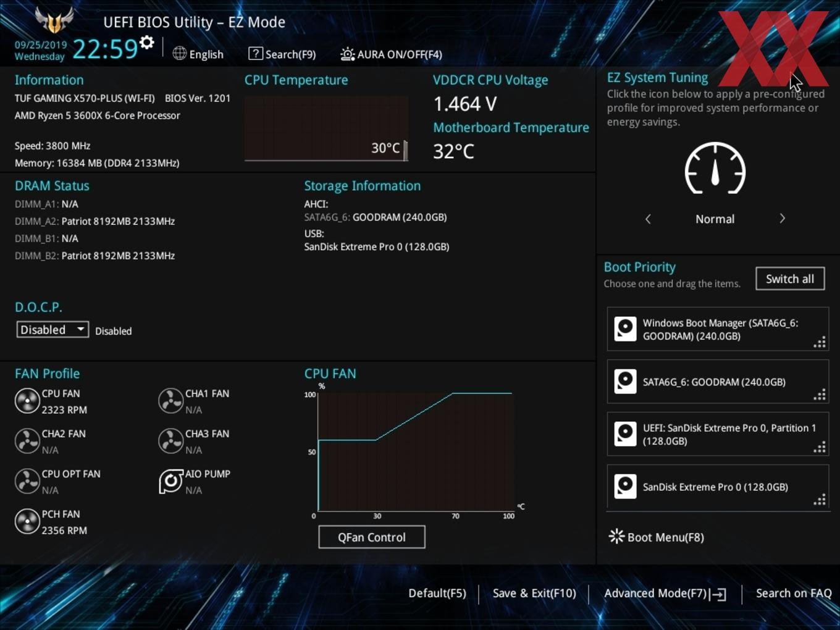Click DIMM_A2 Patriot 8192MB 2133MHz row
840x630 pixels.
(x=95, y=221)
